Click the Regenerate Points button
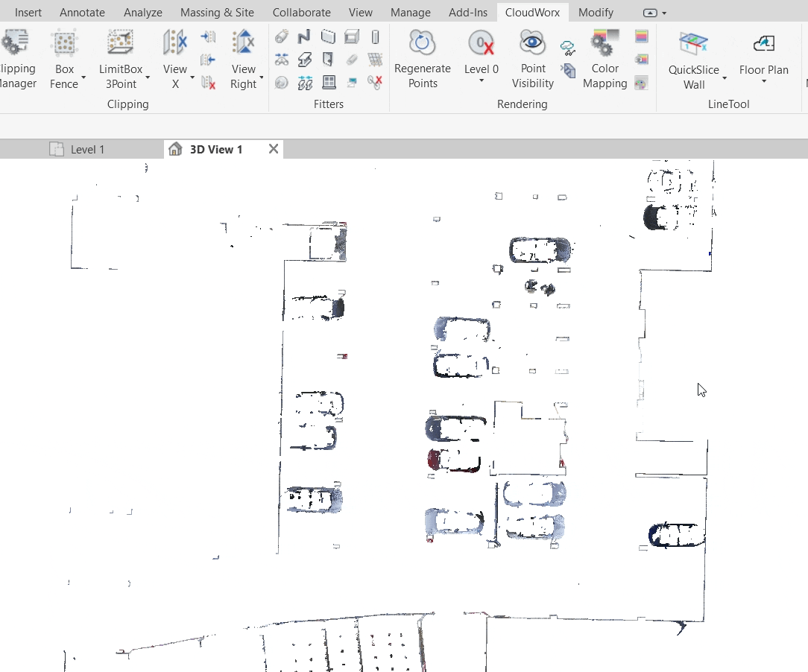 (422, 60)
